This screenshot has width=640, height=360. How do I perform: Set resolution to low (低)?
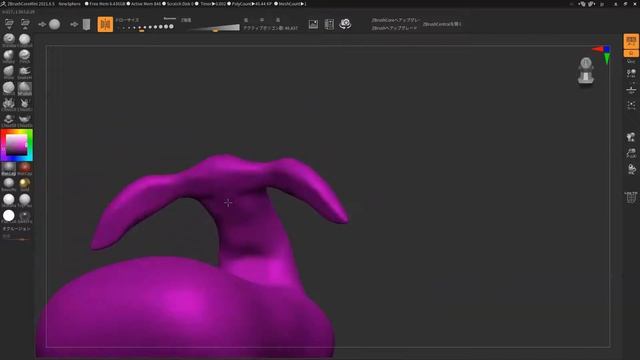click(246, 20)
